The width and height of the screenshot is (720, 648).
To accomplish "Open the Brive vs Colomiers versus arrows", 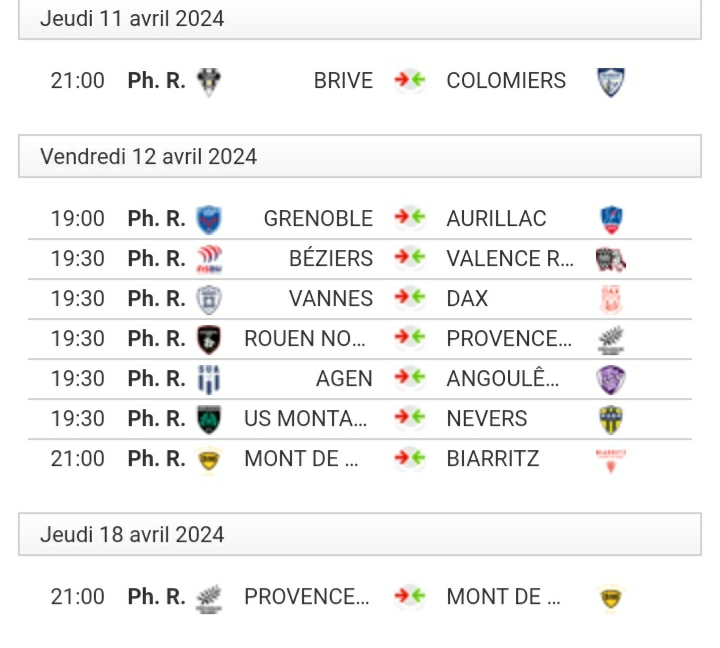I will click(410, 80).
